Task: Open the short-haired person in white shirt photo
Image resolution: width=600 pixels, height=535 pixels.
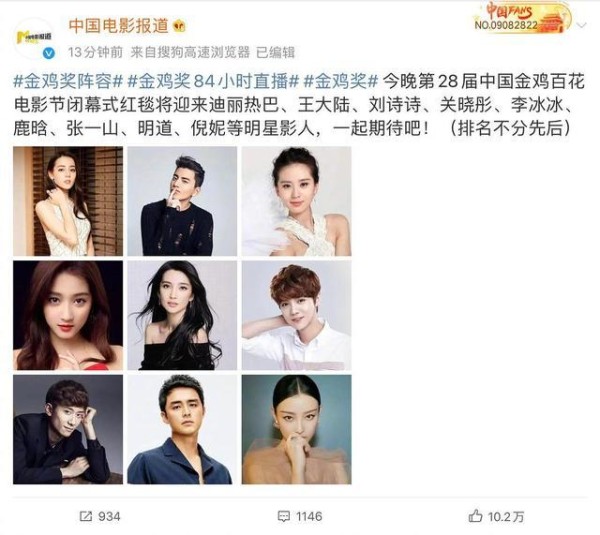Action: [x=297, y=315]
